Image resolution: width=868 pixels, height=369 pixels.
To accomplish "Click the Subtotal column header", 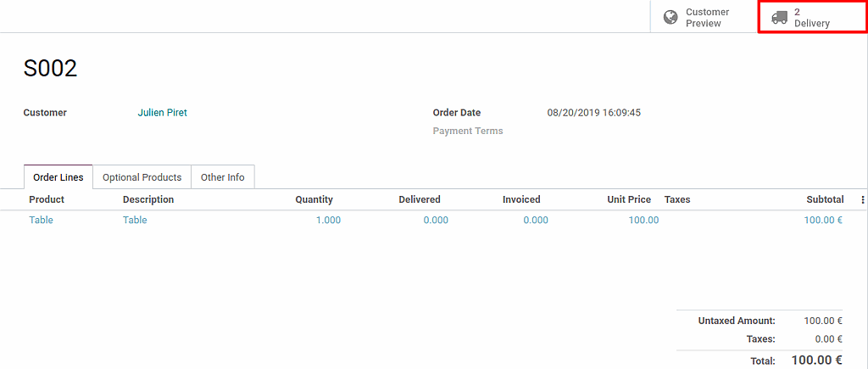I will point(825,200).
